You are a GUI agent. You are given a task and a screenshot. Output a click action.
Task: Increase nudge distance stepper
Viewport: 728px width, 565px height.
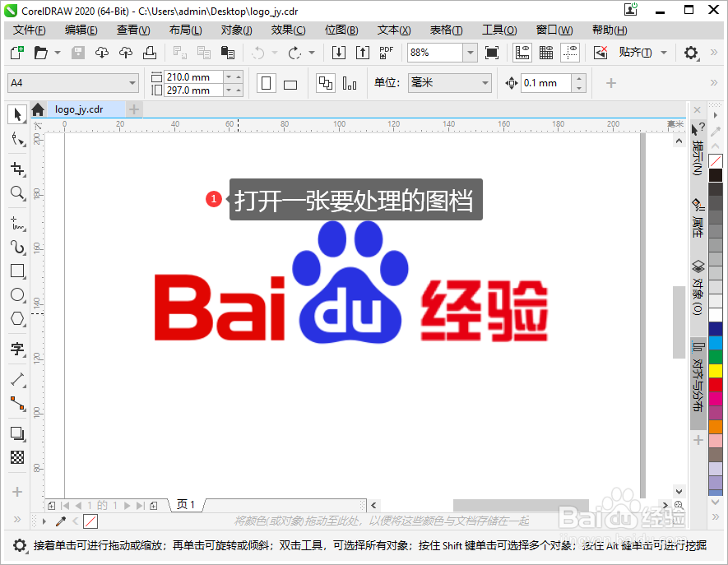pyautogui.click(x=579, y=79)
